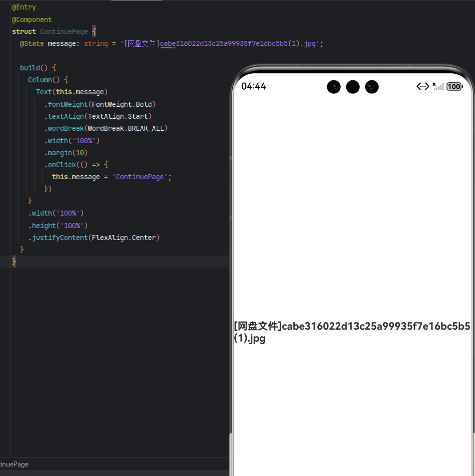Click the center camera cutout on phone
475x476 pixels.
[x=353, y=87]
